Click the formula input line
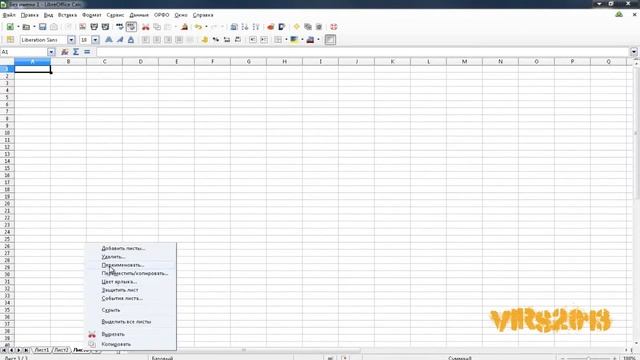The width and height of the screenshot is (640, 360). pos(363,52)
